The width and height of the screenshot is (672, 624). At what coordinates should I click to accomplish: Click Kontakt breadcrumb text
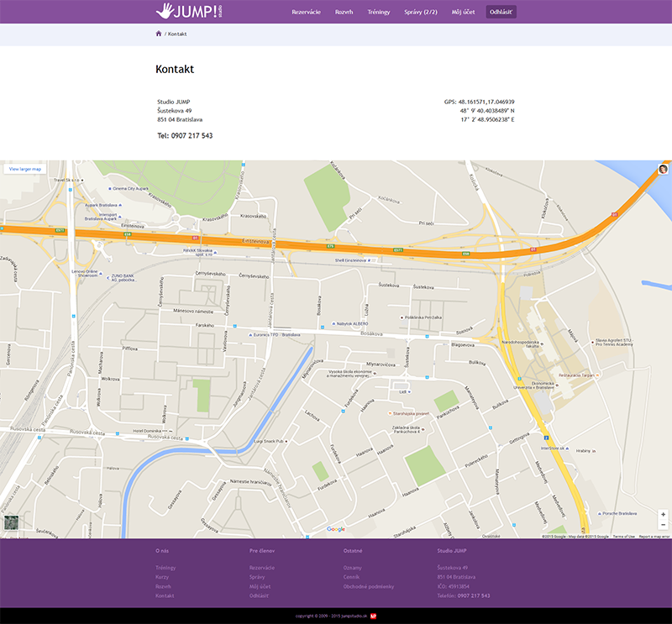177,34
